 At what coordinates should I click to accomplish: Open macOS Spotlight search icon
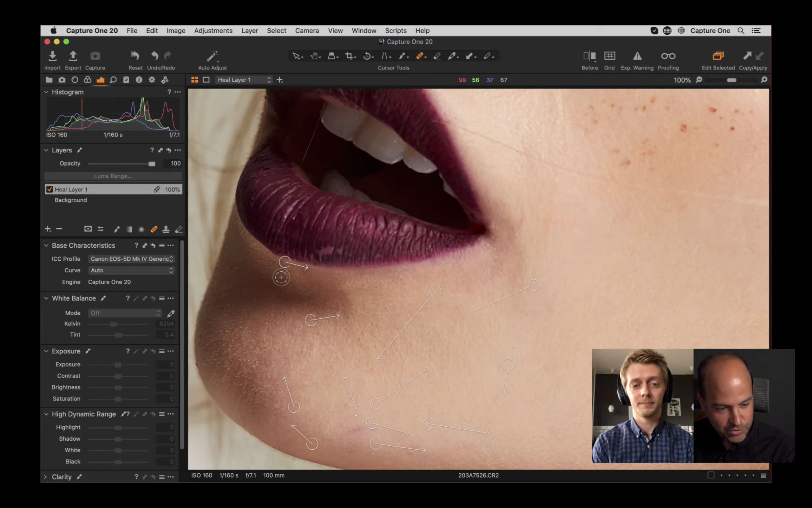click(x=741, y=30)
